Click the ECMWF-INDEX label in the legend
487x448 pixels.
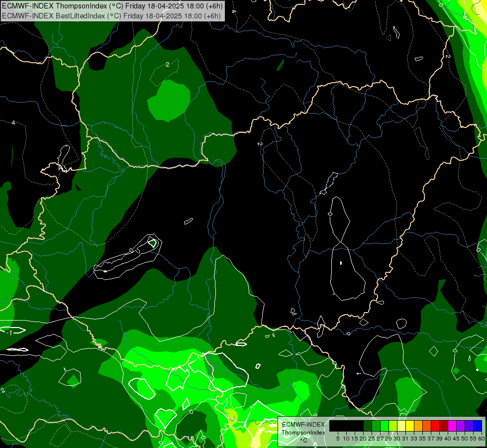point(303,425)
